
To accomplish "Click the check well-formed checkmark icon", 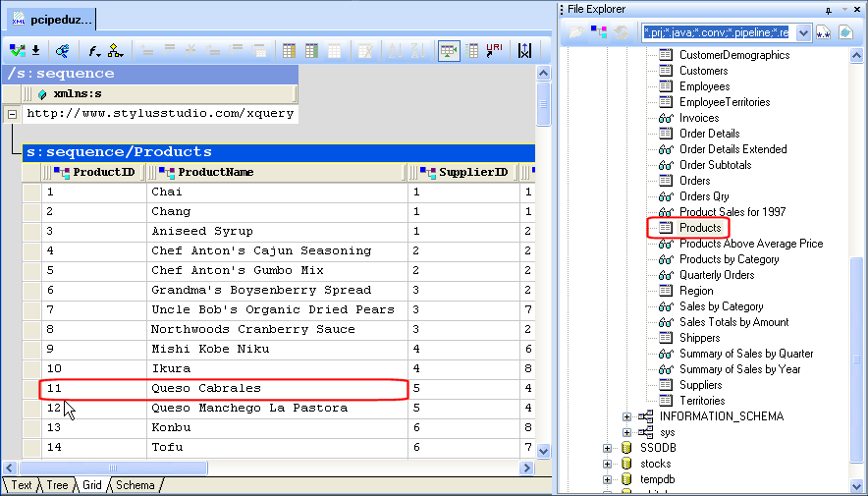I will 17,51.
